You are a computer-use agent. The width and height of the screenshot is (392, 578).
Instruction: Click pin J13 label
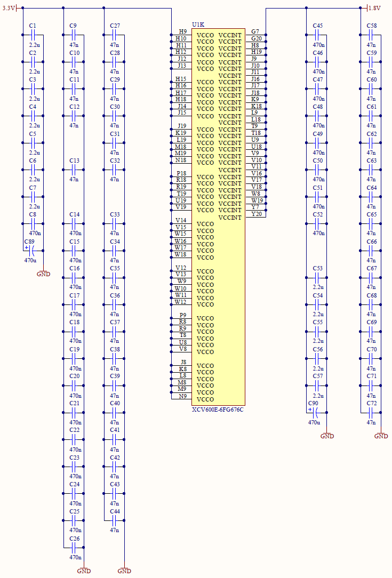coord(182,66)
